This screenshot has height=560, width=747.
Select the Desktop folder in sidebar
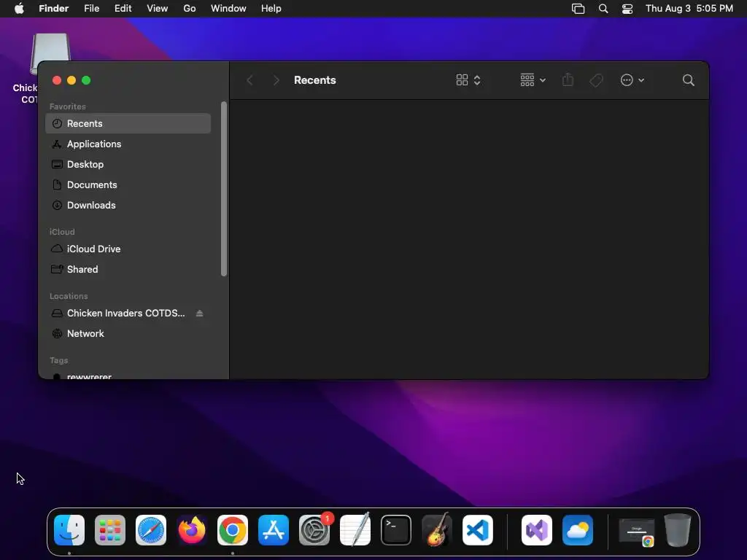(128, 164)
